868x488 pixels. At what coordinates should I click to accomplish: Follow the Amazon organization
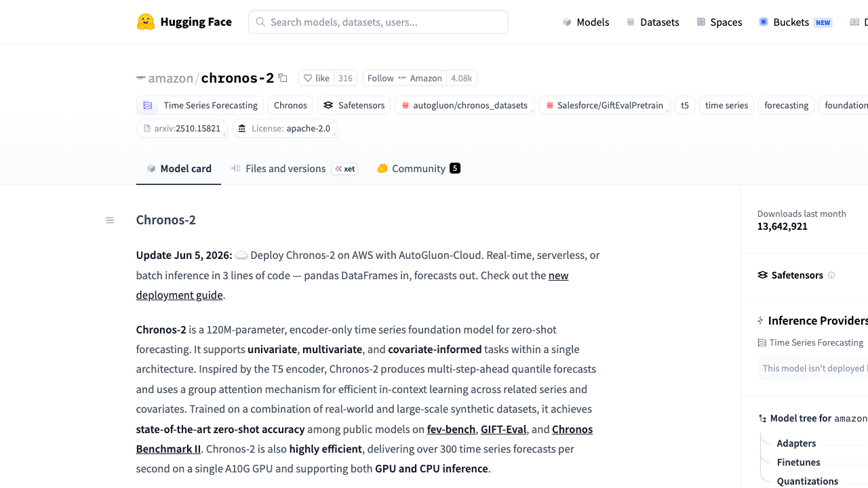pos(404,78)
